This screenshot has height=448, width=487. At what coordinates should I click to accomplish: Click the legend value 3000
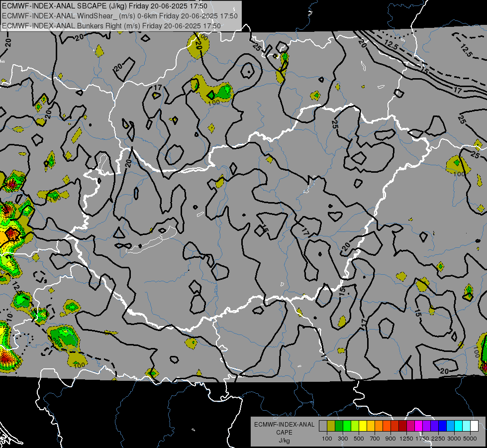pyautogui.click(x=454, y=439)
